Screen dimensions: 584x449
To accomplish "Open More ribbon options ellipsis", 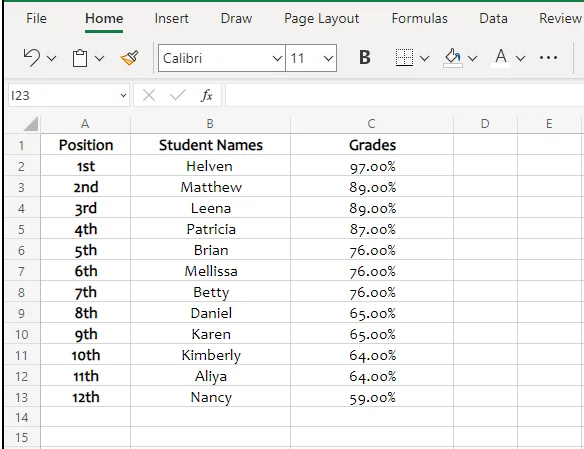I will pyautogui.click(x=548, y=58).
